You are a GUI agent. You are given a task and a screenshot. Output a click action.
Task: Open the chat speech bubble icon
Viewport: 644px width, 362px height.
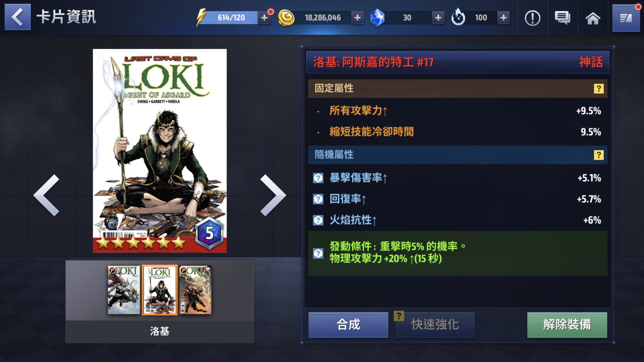(x=562, y=18)
